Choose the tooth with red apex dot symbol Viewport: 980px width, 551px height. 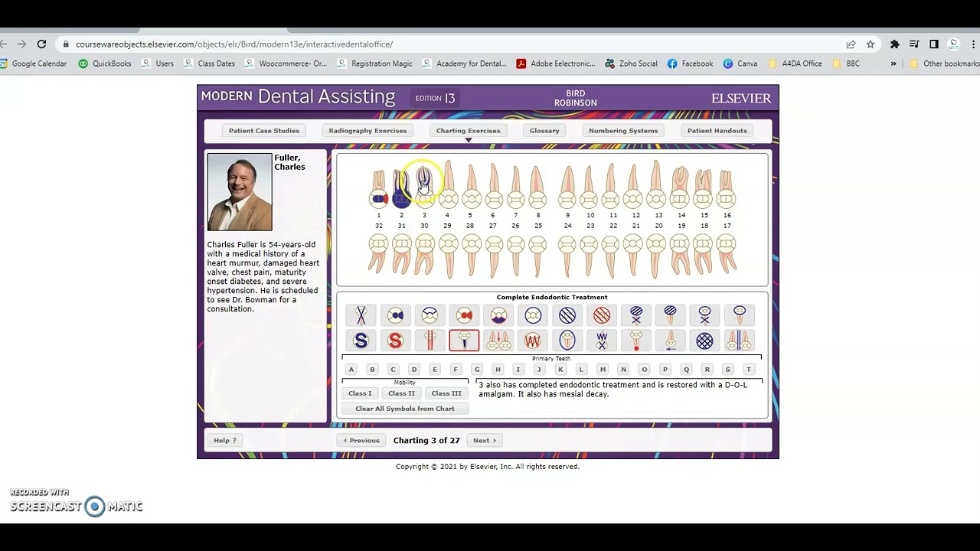(636, 341)
